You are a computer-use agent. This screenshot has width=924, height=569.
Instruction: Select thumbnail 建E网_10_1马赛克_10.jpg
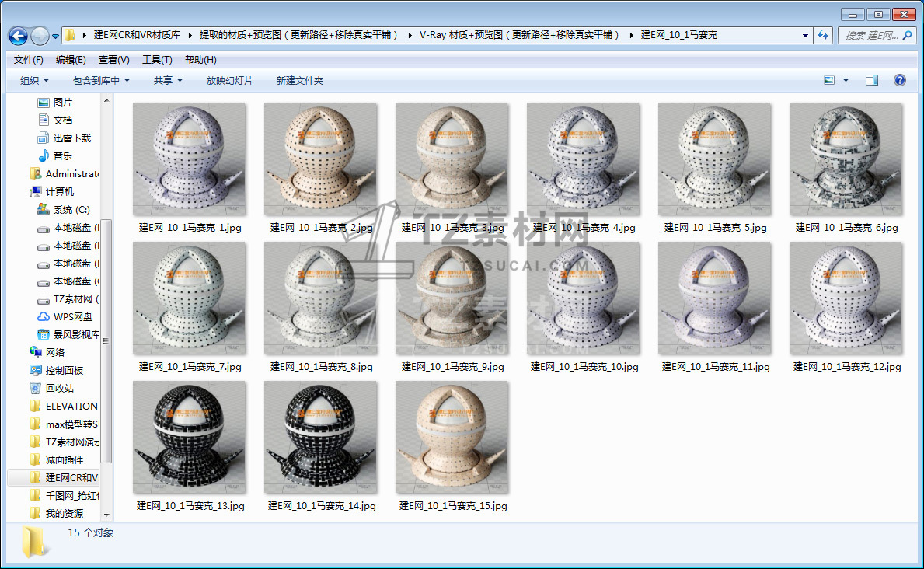coord(584,298)
